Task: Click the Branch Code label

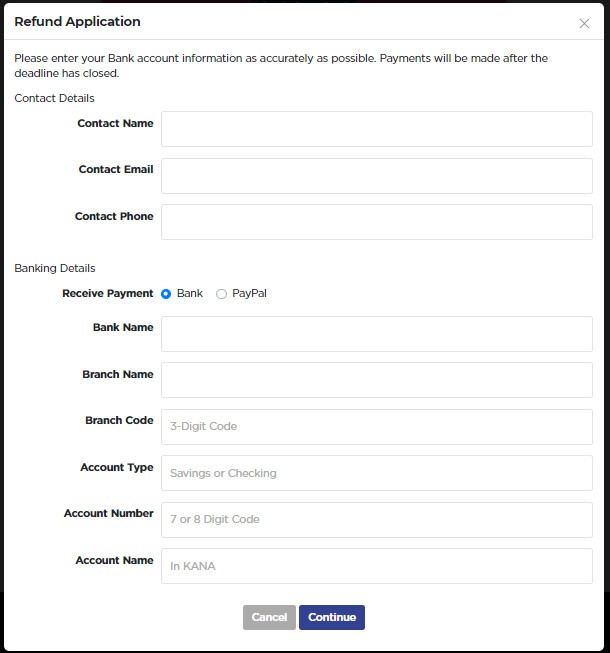Action: [120, 420]
